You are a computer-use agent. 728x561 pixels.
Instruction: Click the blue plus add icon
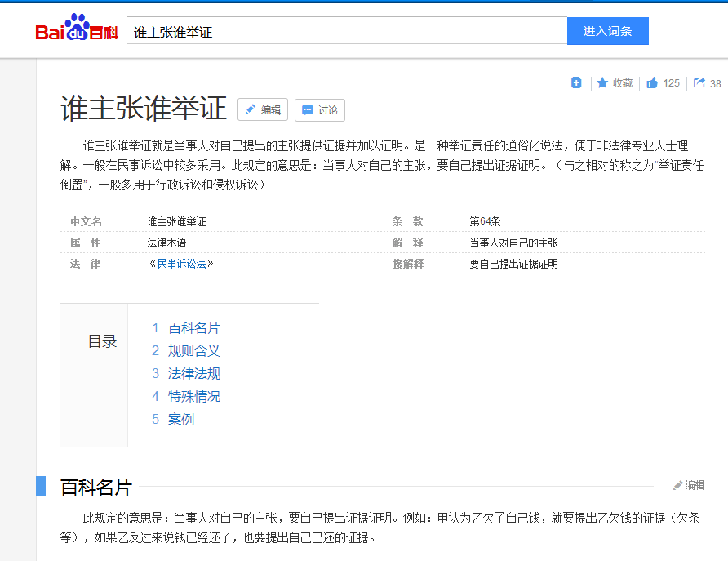tap(576, 82)
